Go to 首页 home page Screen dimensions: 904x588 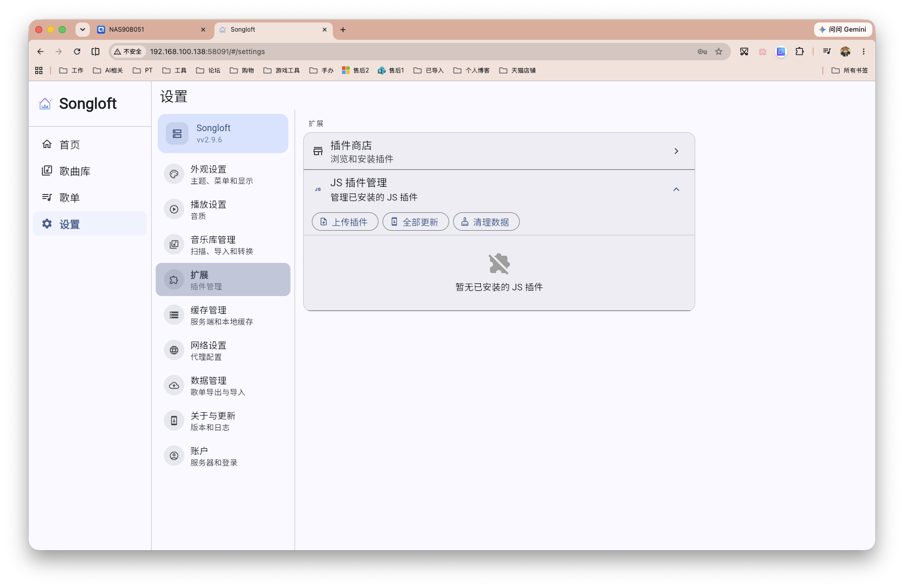pos(90,145)
